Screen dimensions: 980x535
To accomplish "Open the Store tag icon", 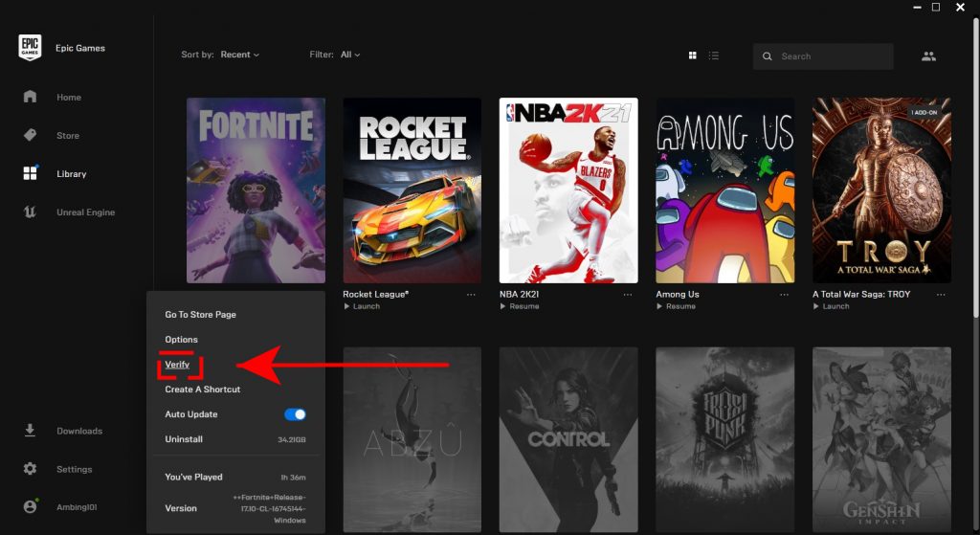I will [30, 135].
